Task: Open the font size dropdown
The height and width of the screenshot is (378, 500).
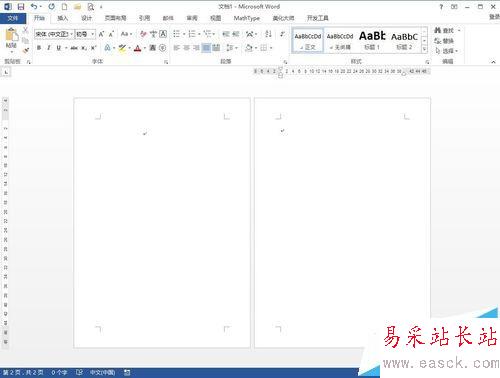Action: (x=93, y=34)
